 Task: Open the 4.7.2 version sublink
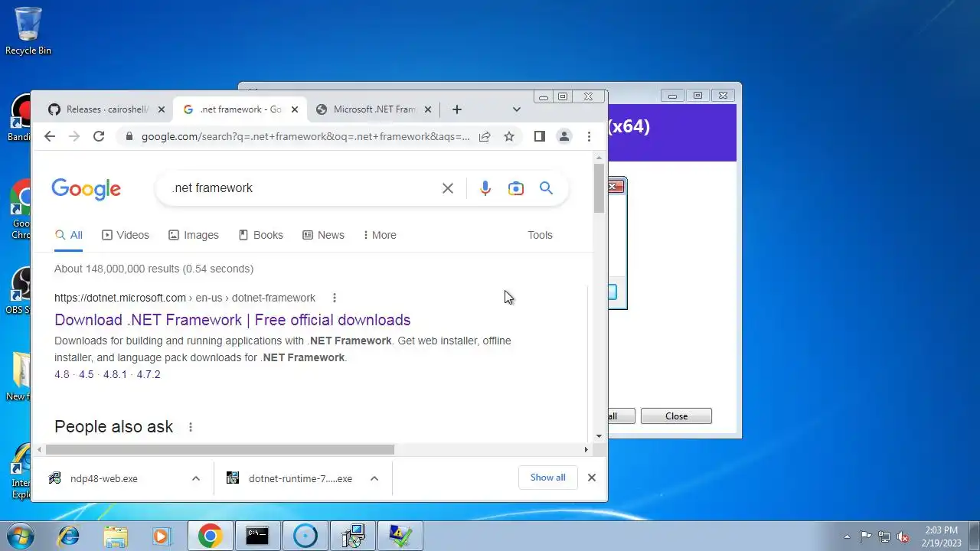coord(149,374)
